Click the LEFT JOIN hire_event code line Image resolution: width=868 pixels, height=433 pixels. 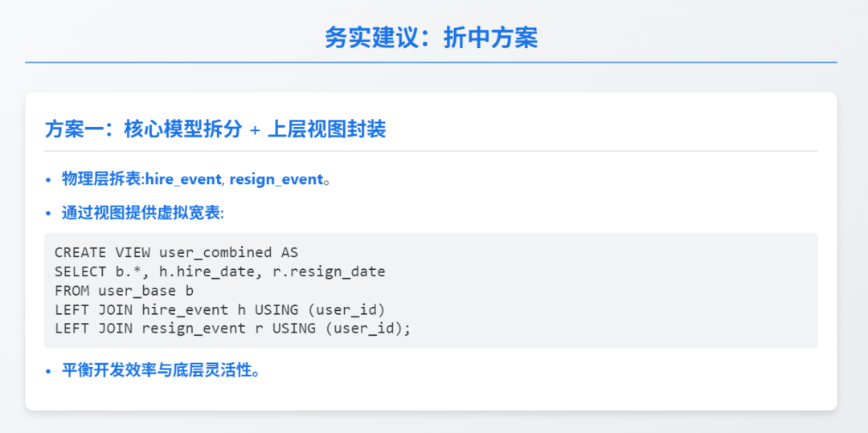click(x=219, y=309)
